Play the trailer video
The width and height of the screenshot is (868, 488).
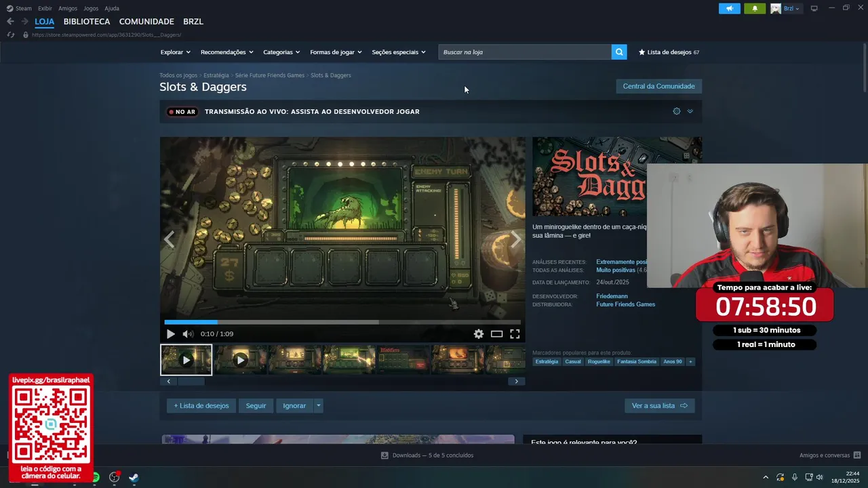[x=170, y=333]
